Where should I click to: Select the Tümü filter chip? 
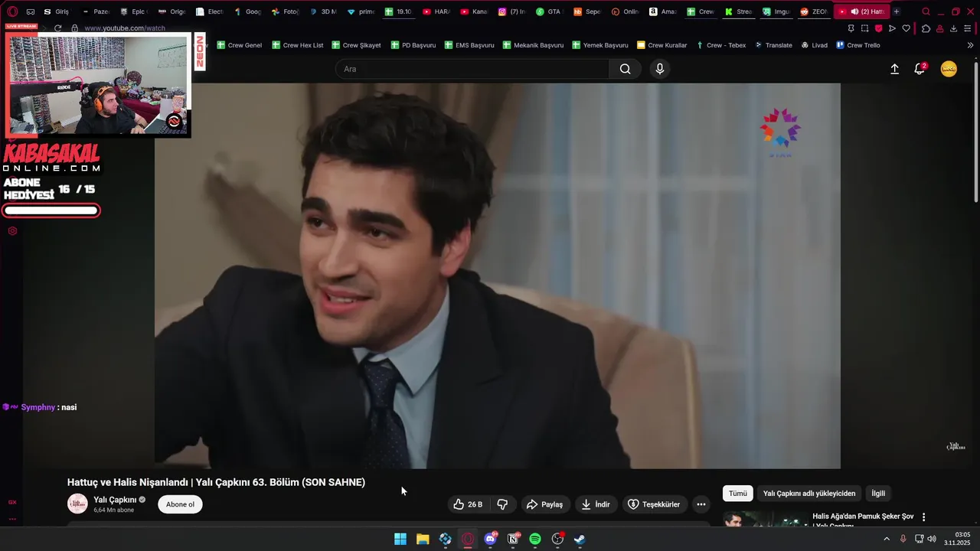(738, 494)
